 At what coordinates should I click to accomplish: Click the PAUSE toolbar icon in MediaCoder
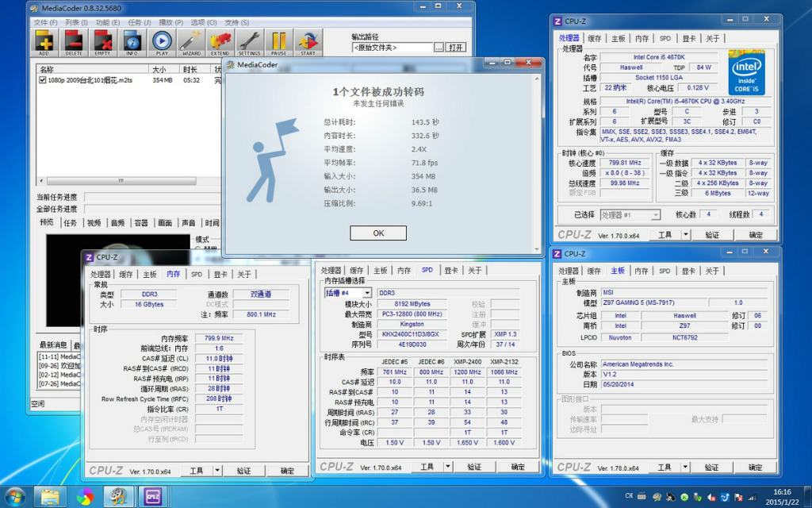point(278,43)
